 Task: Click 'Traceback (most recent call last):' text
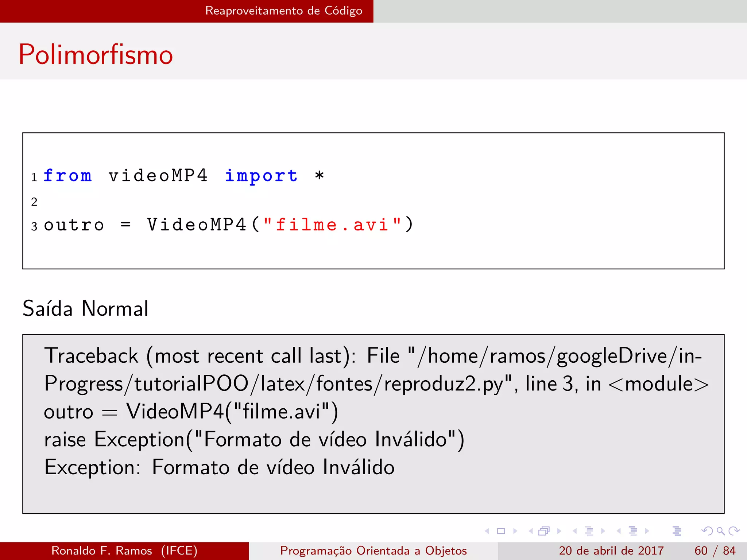(x=200, y=356)
